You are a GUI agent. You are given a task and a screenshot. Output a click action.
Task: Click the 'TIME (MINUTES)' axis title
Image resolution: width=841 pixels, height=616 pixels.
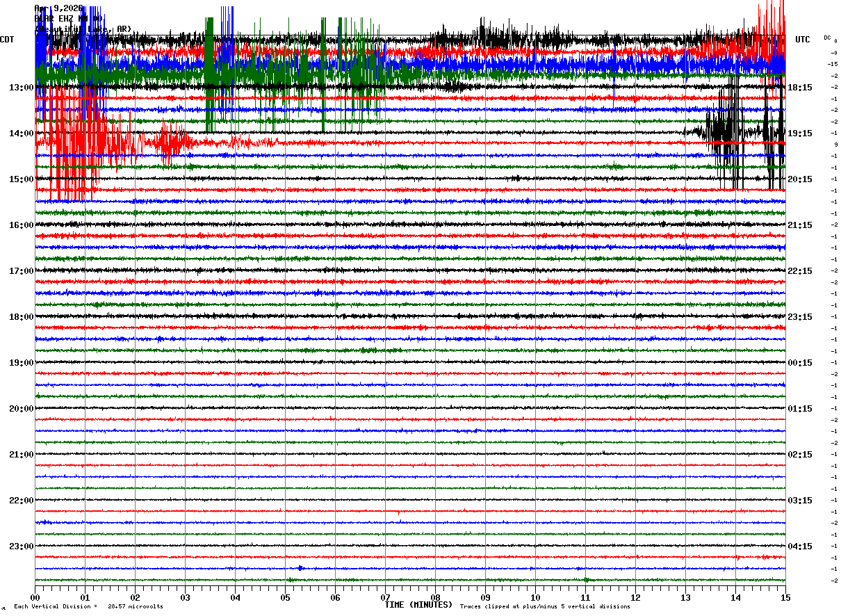click(418, 605)
